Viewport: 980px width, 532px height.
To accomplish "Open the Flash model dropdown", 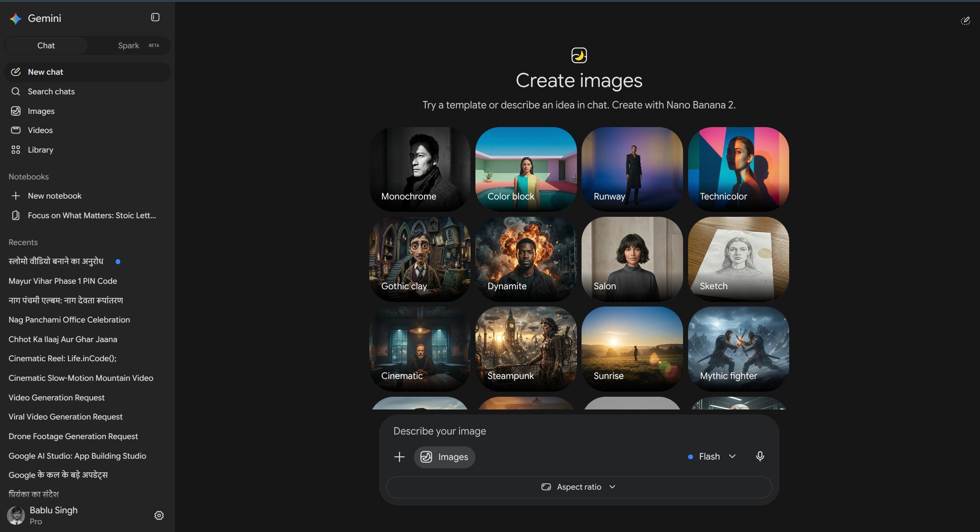I will tap(712, 456).
